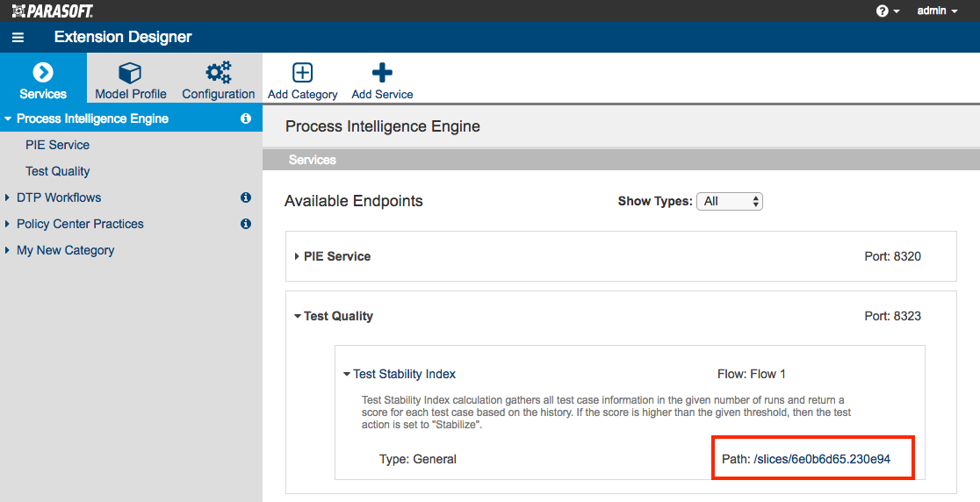980x502 pixels.
Task: Open the Configuration tab
Action: coord(218,81)
